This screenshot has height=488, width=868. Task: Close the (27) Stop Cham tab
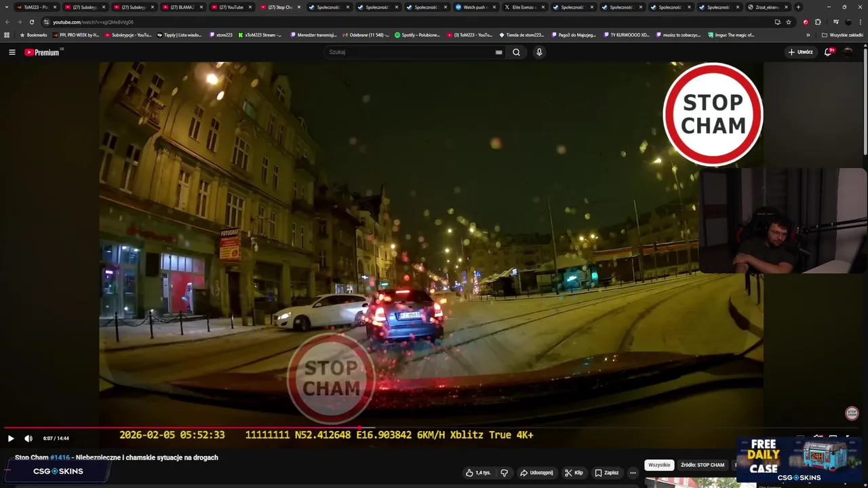click(299, 7)
